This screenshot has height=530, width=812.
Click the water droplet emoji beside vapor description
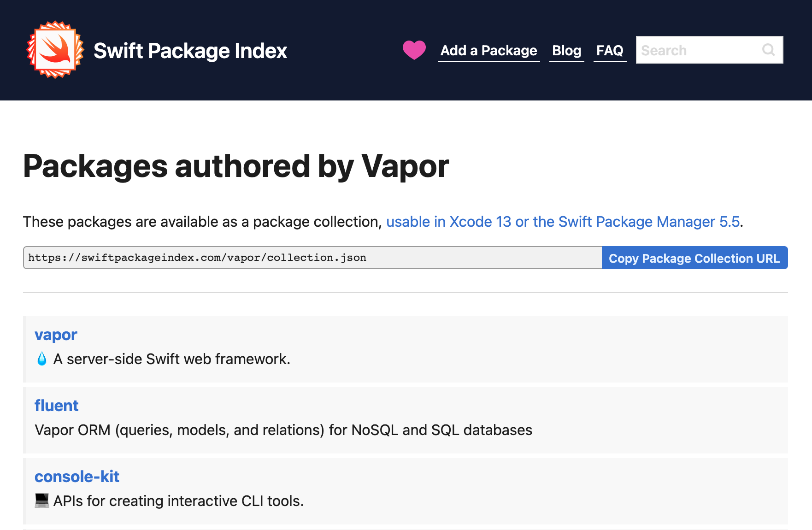(x=41, y=359)
